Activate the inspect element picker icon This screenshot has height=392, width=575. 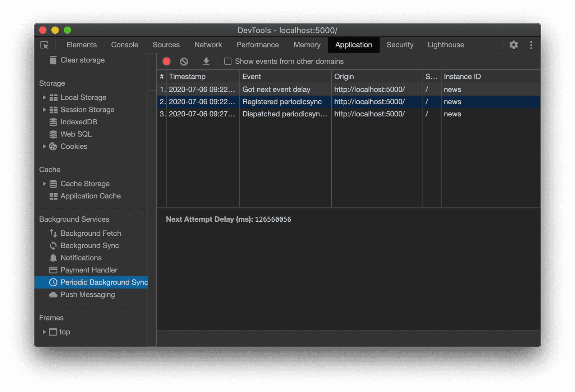coord(45,45)
